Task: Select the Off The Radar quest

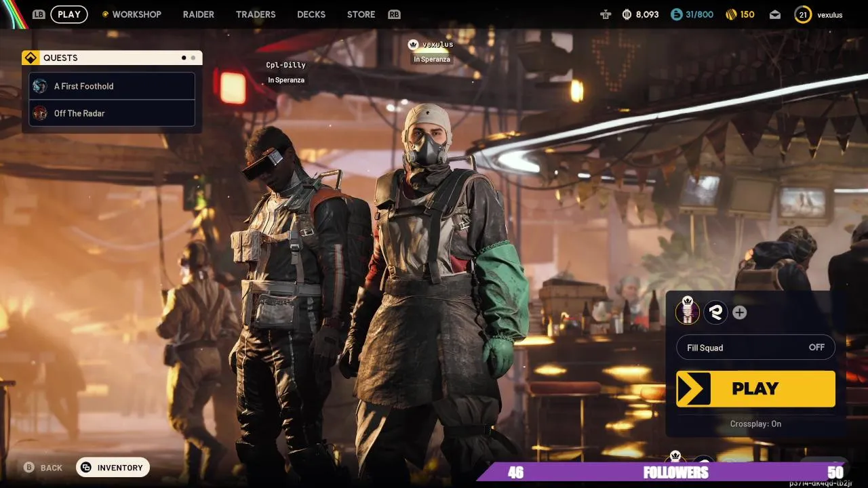Action: pos(112,113)
